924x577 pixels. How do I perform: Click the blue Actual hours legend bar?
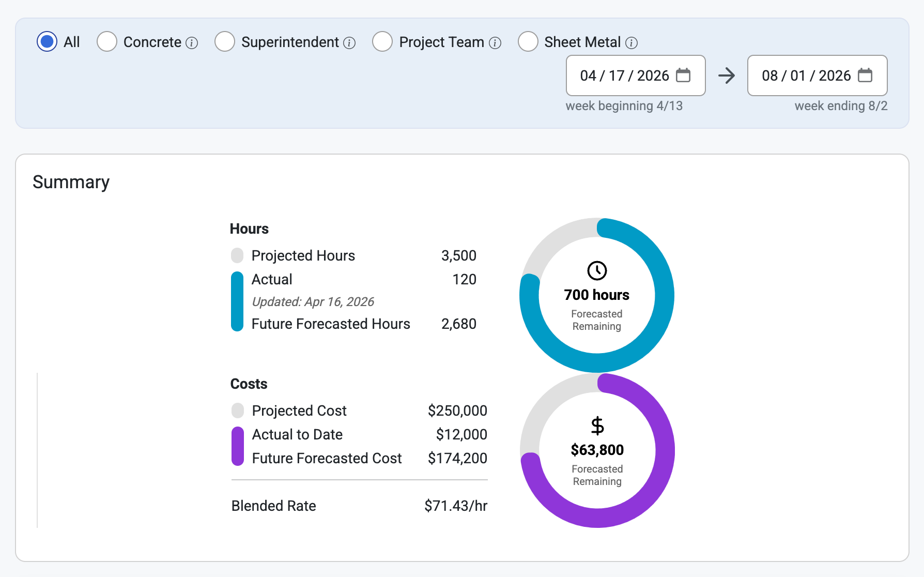point(237,301)
